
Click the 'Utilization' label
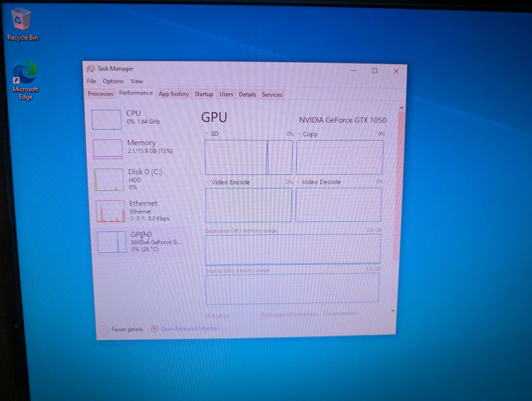point(217,315)
